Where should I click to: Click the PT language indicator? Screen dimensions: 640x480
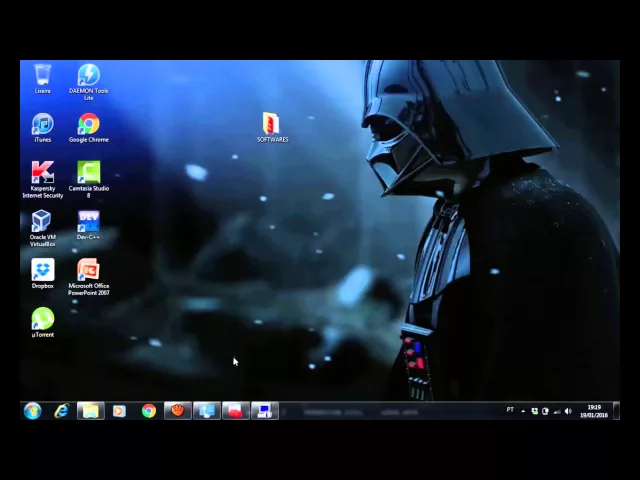point(510,410)
